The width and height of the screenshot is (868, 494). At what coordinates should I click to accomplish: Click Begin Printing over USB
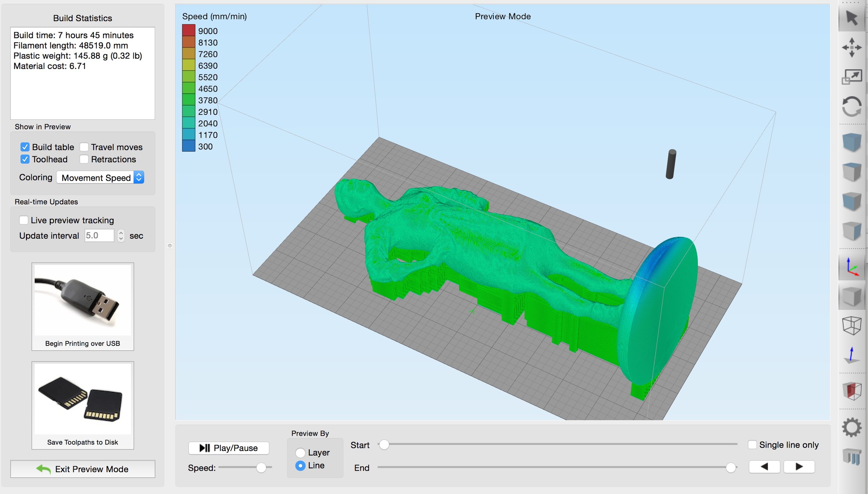[x=83, y=307]
